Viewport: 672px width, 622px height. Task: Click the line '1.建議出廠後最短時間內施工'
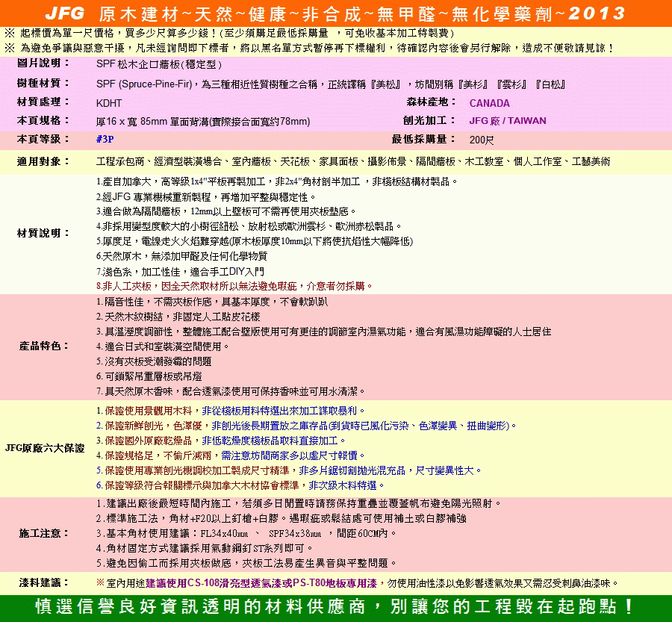pos(299,504)
